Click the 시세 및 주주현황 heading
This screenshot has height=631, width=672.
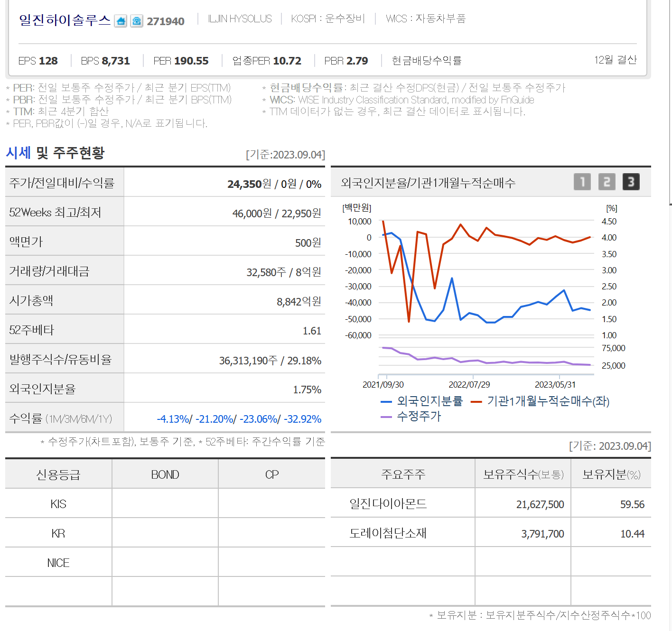pyautogui.click(x=55, y=153)
